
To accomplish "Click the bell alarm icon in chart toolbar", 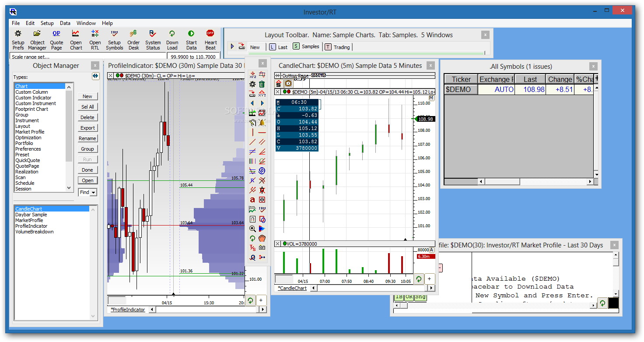I will tap(262, 123).
